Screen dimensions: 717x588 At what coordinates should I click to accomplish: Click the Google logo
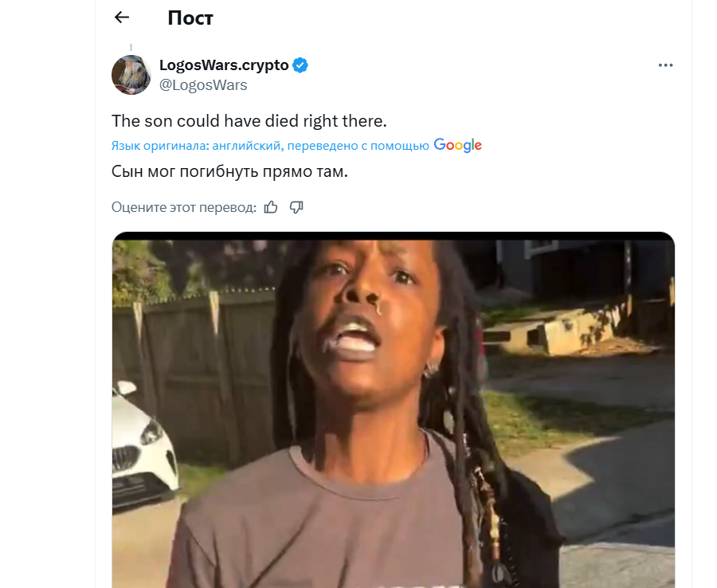(457, 145)
